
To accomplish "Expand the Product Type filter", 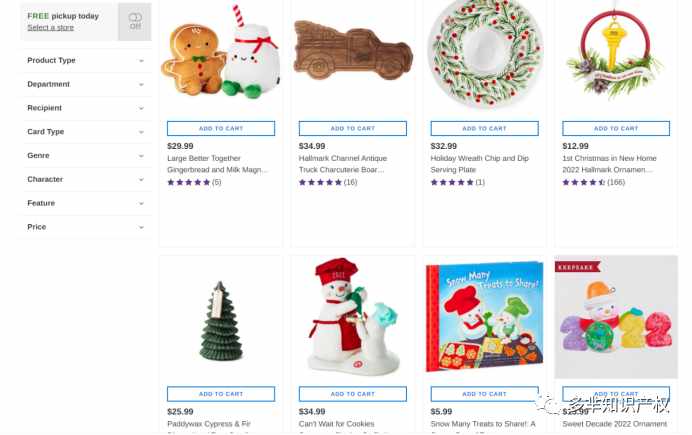I will (85, 60).
